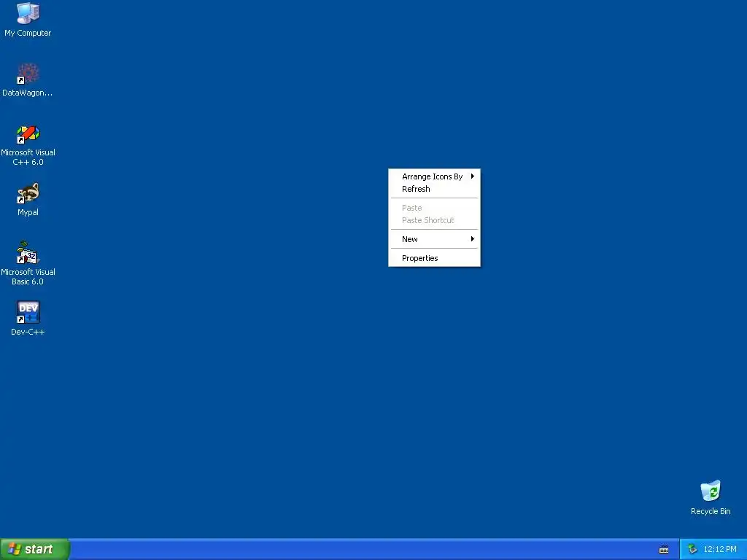747x560 pixels.
Task: Open the Start menu
Action: coord(34,549)
